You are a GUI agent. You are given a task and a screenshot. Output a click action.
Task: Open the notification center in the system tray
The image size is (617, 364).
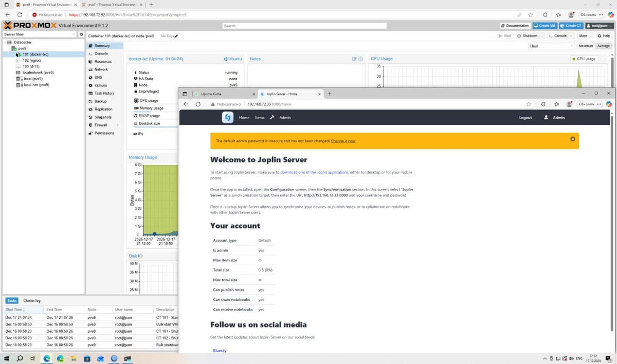point(608,358)
